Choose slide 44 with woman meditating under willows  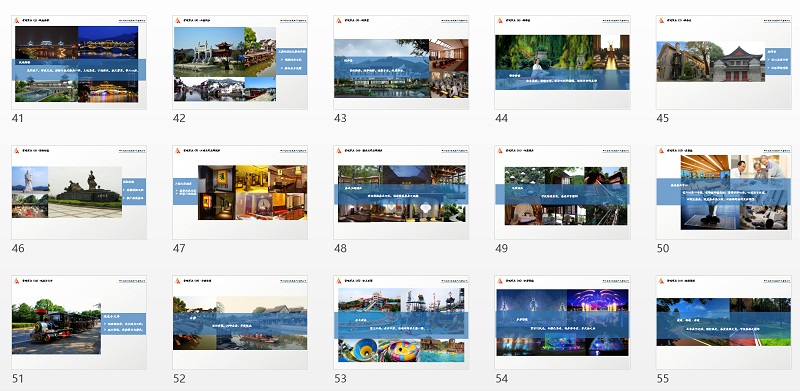(x=562, y=62)
